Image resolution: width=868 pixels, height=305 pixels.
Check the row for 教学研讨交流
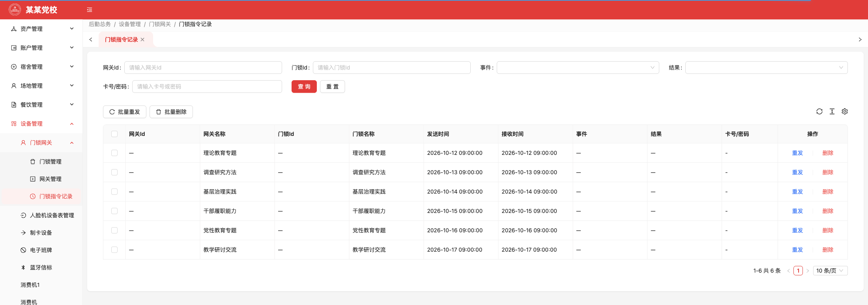tap(114, 250)
